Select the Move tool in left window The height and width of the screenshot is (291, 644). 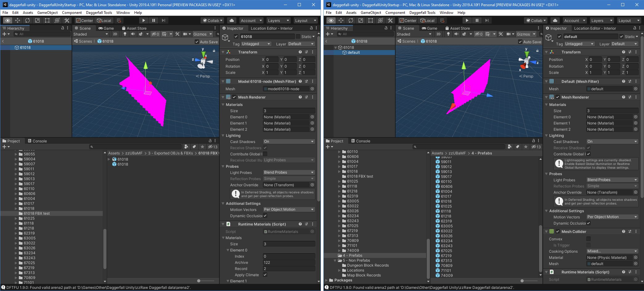coord(18,20)
